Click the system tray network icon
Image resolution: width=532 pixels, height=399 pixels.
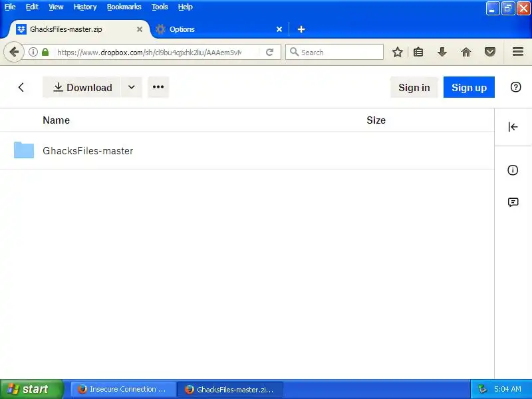click(482, 389)
